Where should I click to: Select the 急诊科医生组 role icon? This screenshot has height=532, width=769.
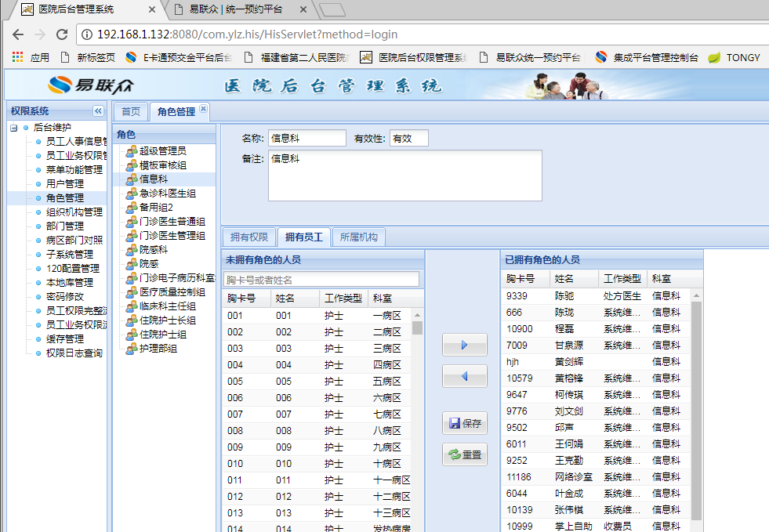tap(132, 194)
